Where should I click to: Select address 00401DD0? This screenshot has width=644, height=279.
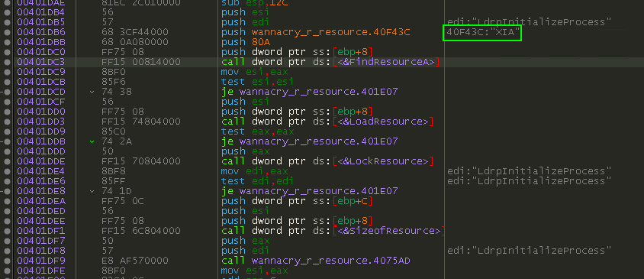41,112
